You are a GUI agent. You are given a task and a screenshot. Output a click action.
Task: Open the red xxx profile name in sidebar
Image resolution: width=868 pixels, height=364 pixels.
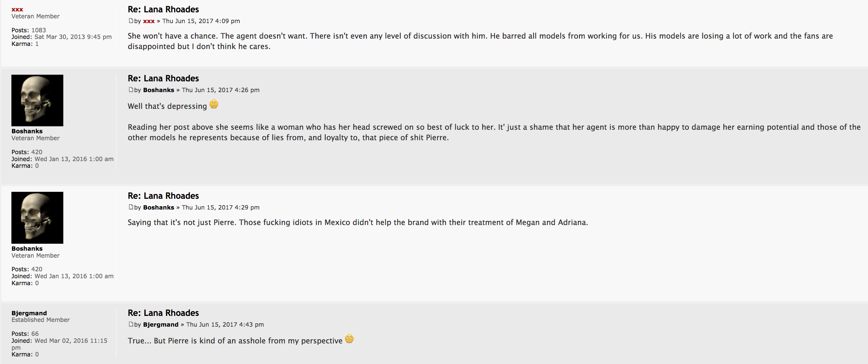tap(17, 9)
